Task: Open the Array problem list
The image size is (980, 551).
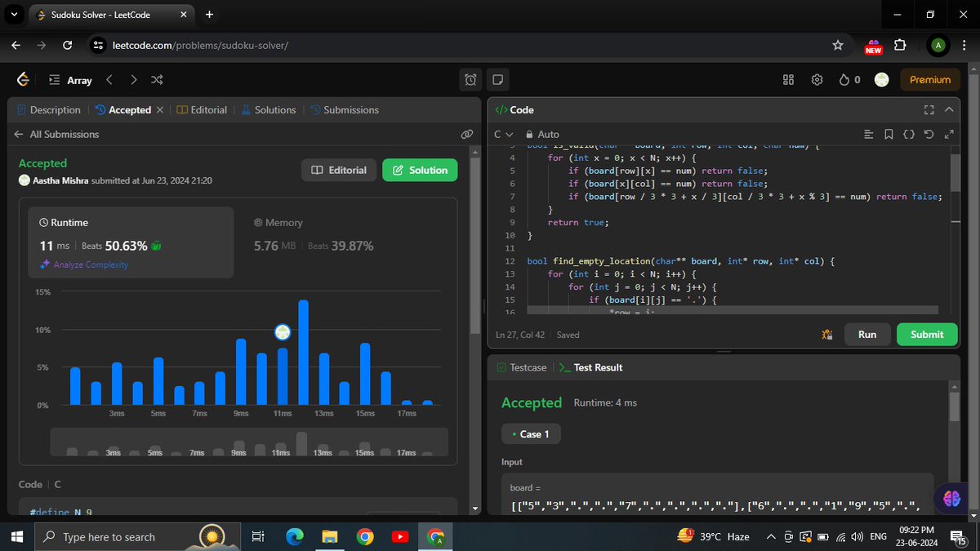Action: pos(70,80)
